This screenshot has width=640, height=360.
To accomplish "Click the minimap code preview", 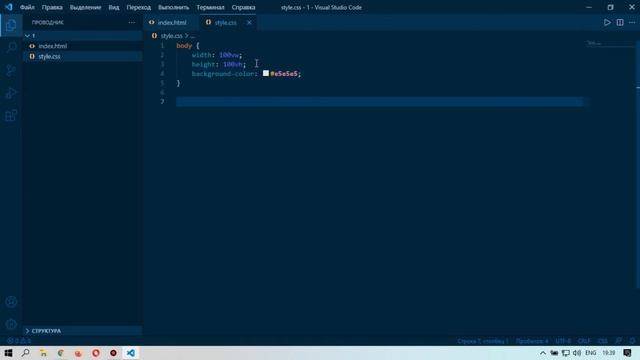I will (594, 43).
